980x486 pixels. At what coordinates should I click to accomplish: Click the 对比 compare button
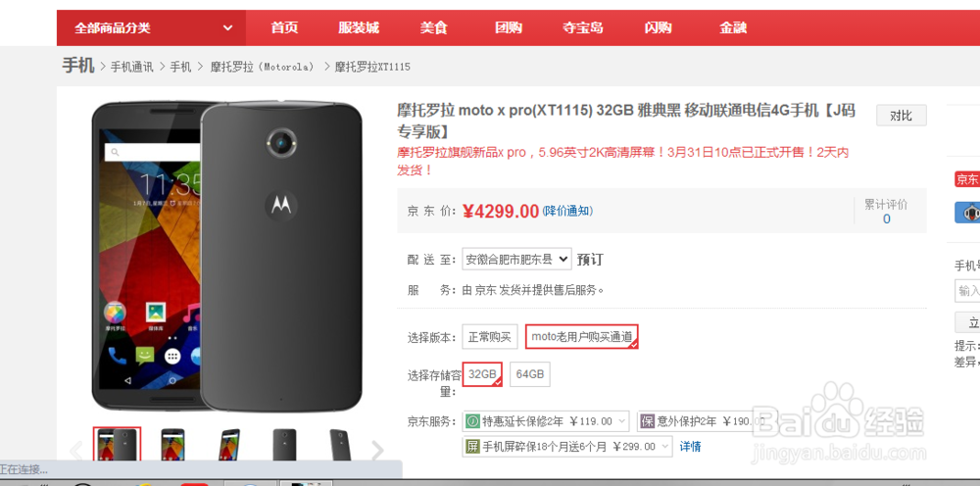click(902, 116)
